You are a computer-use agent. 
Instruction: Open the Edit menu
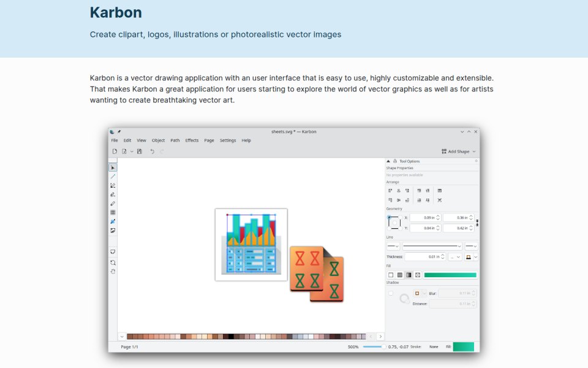point(127,140)
